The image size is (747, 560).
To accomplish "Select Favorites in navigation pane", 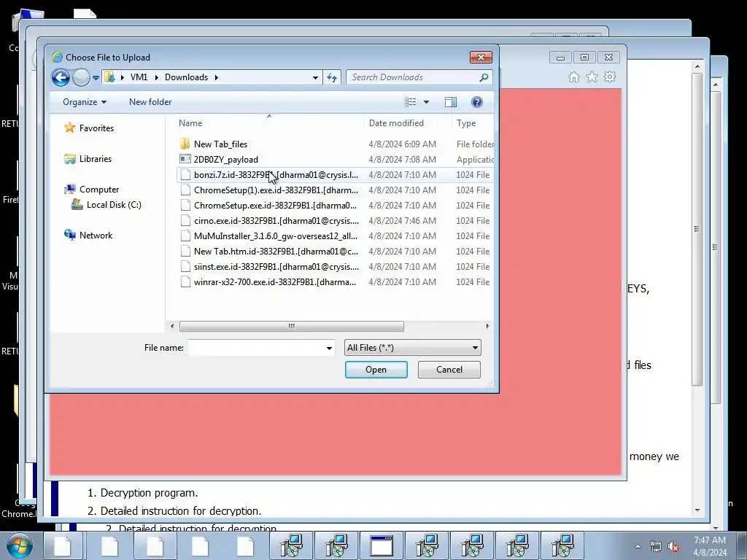I will tap(96, 128).
